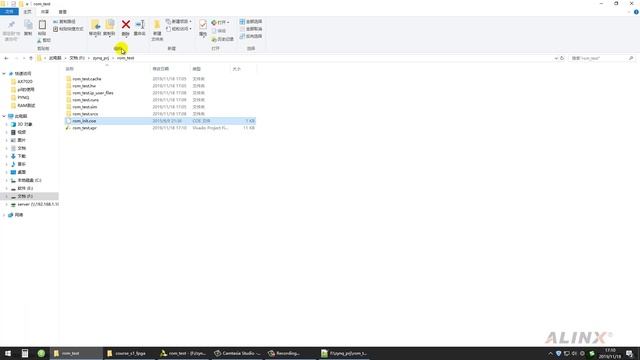The width and height of the screenshot is (640, 360).
Task: Open the address bar history dropdown
Action: click(x=556, y=58)
